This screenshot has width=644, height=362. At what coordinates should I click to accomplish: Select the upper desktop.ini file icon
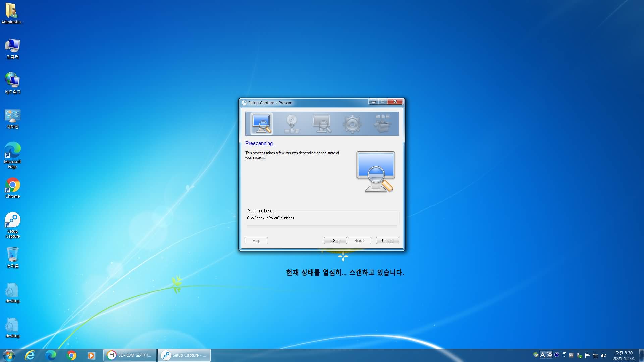pos(12,293)
